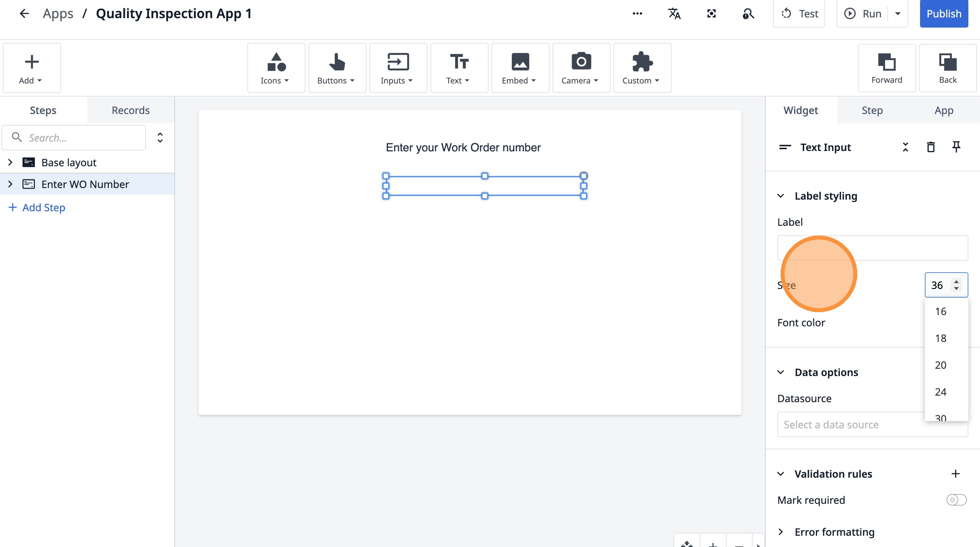This screenshot has width=980, height=547.
Task: Collapse the Label styling section
Action: (x=781, y=196)
